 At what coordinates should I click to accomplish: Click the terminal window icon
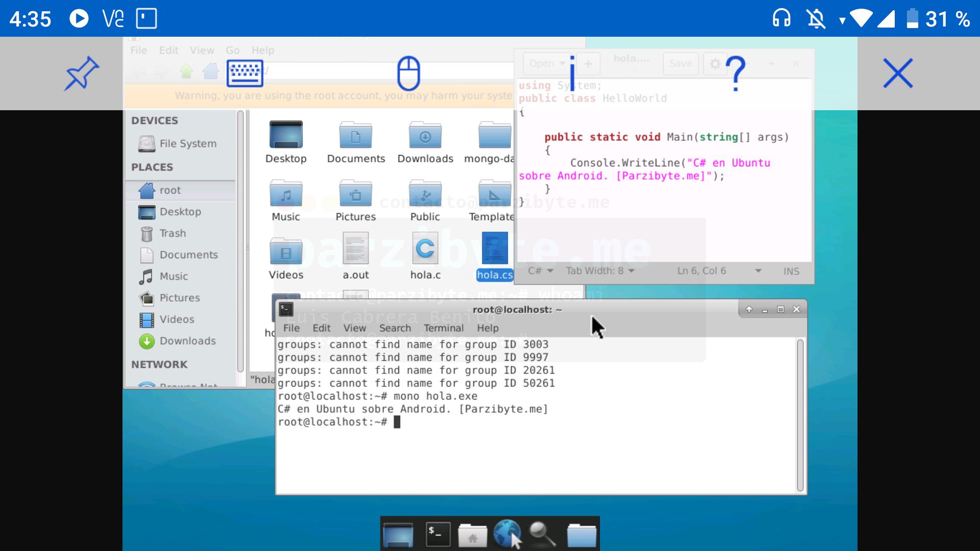[x=286, y=309]
